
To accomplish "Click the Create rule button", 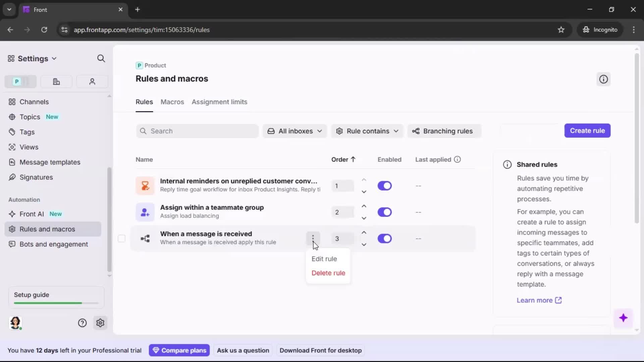I will click(x=588, y=131).
